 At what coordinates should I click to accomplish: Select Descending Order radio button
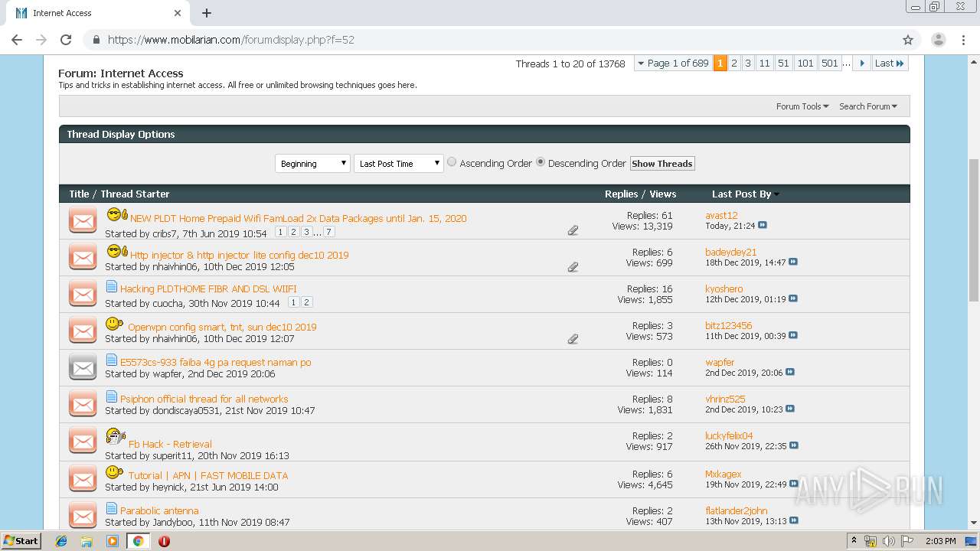(x=541, y=162)
